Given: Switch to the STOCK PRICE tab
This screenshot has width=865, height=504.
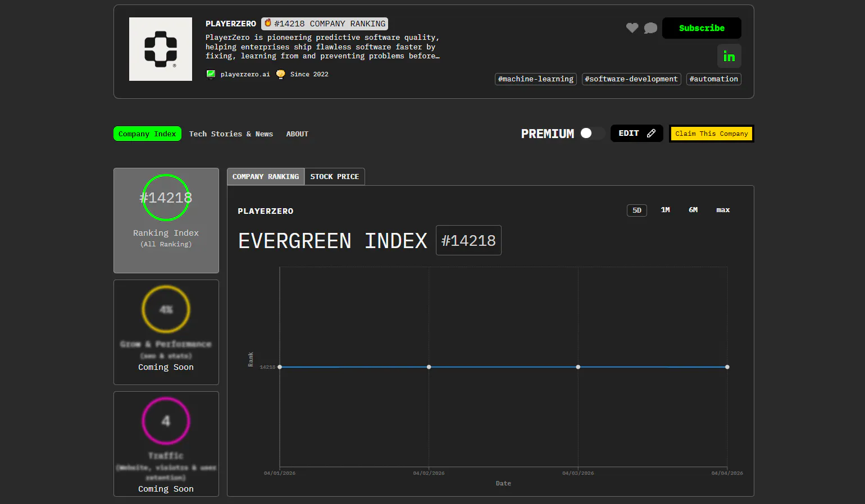Looking at the screenshot, I should coord(334,177).
